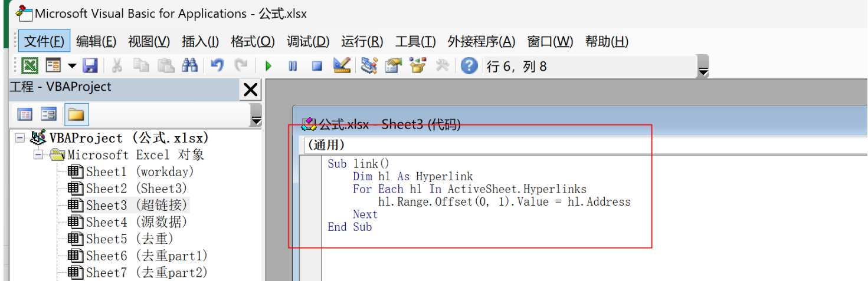The image size is (868, 281).
Task: Click the Copy icon in toolbar
Action: click(141, 65)
